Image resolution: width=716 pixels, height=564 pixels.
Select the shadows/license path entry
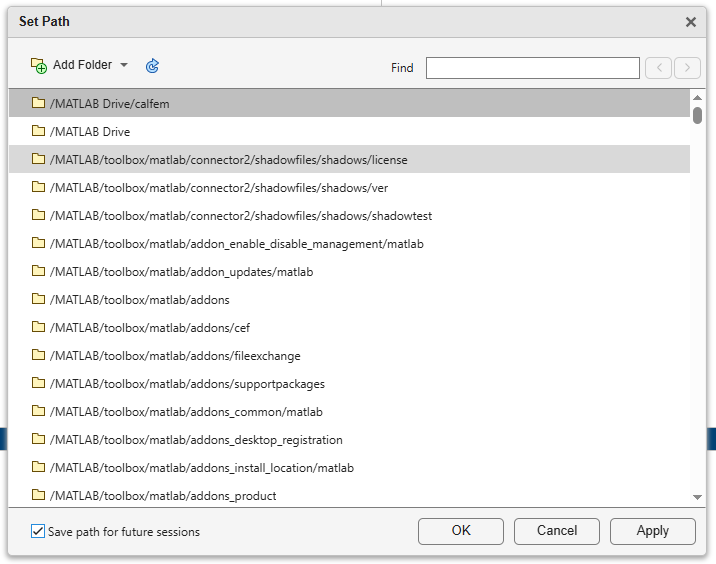349,159
